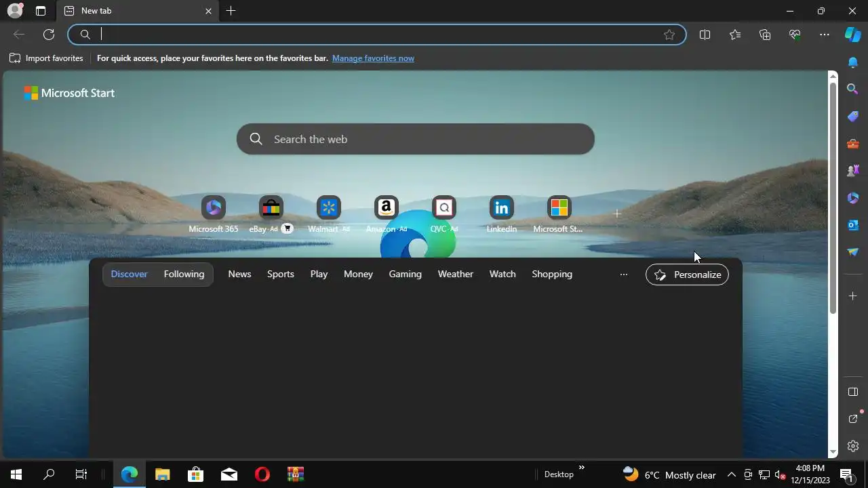This screenshot has height=488, width=868.
Task: Open sidebar Games chess icon
Action: pos(853,171)
